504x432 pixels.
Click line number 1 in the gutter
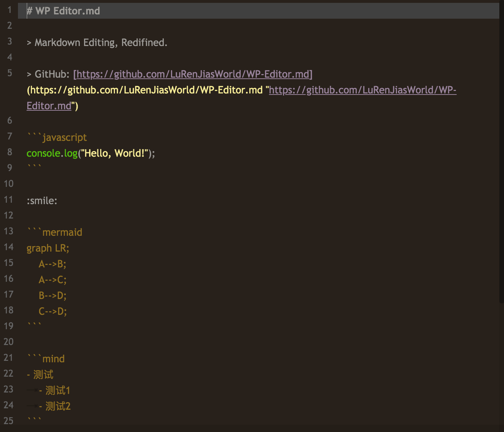[10, 10]
